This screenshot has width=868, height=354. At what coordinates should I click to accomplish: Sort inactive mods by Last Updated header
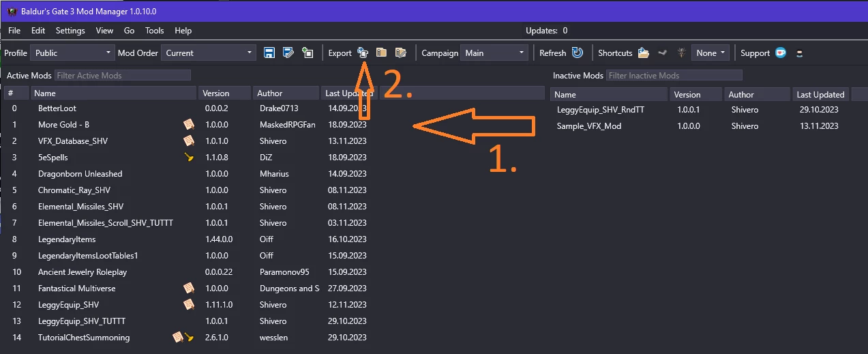[820, 95]
